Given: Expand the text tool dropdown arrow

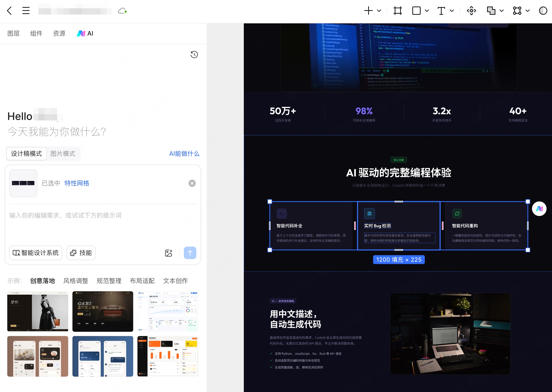Looking at the screenshot, I should coord(452,11).
